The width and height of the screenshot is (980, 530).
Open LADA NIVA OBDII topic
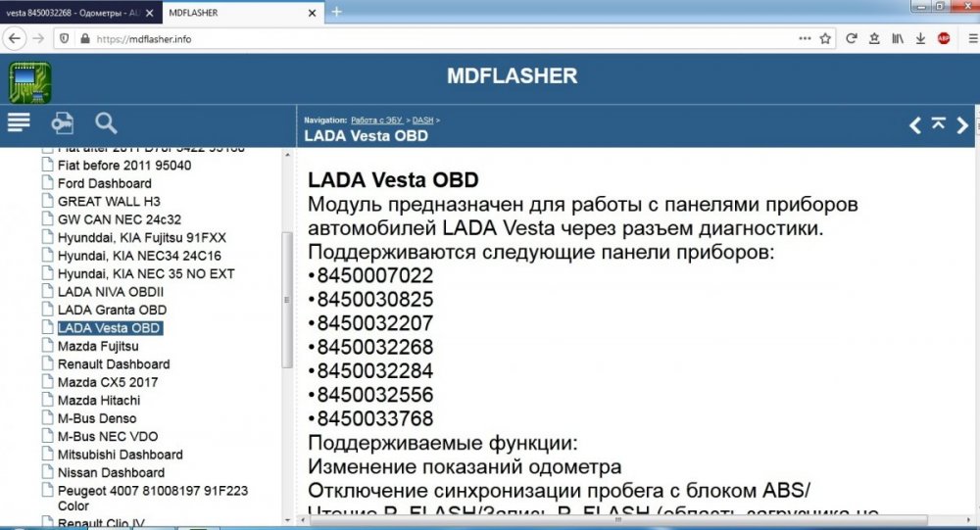click(x=111, y=292)
